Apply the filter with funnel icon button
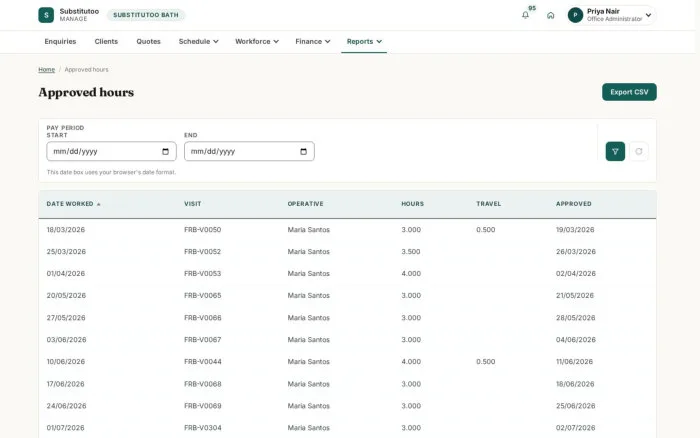The image size is (700, 438). [x=615, y=151]
